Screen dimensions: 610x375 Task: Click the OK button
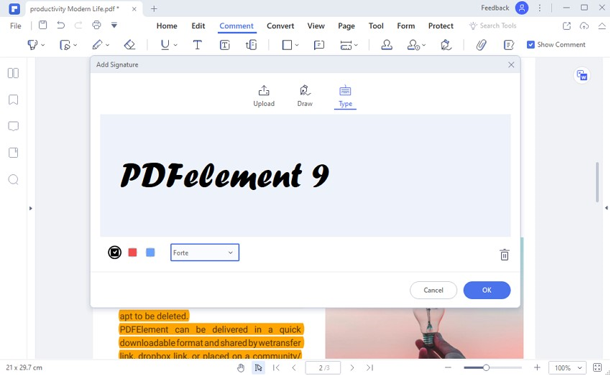pos(487,290)
